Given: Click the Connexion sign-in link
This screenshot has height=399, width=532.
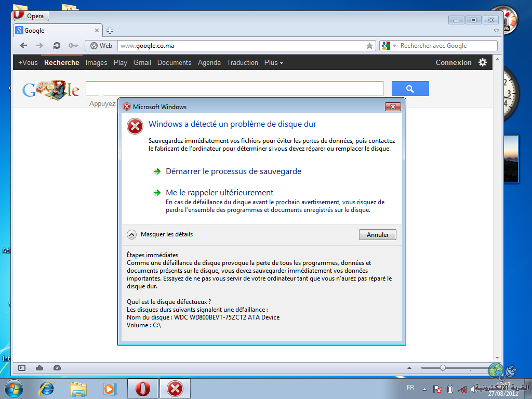Looking at the screenshot, I should click(454, 62).
